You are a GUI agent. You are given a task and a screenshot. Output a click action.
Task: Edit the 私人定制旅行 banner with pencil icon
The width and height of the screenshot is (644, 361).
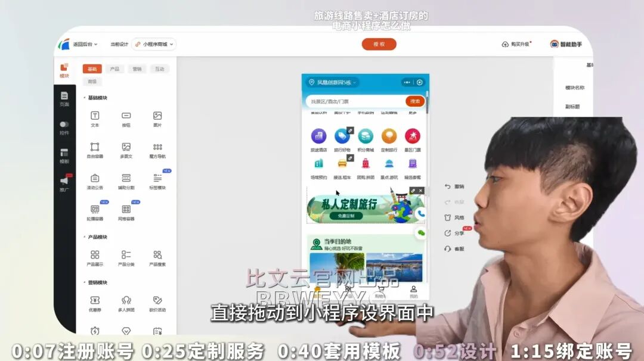(413, 191)
